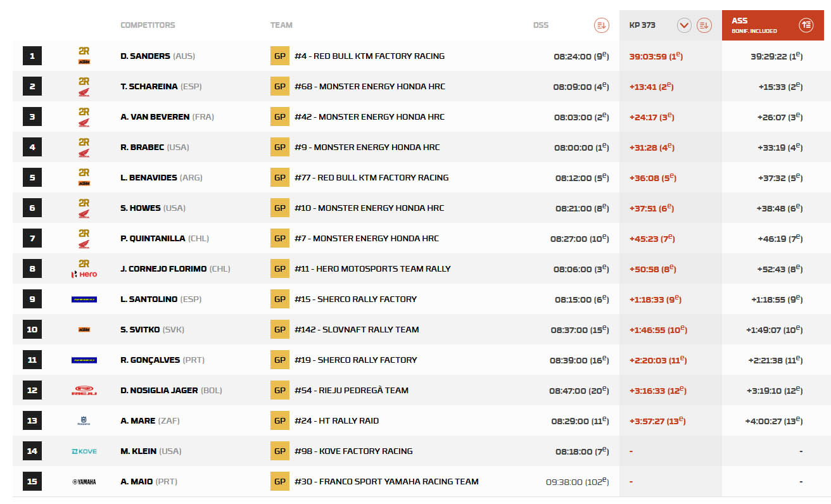The image size is (831, 504).
Task: Select position 10 rank badge
Action: point(32,329)
